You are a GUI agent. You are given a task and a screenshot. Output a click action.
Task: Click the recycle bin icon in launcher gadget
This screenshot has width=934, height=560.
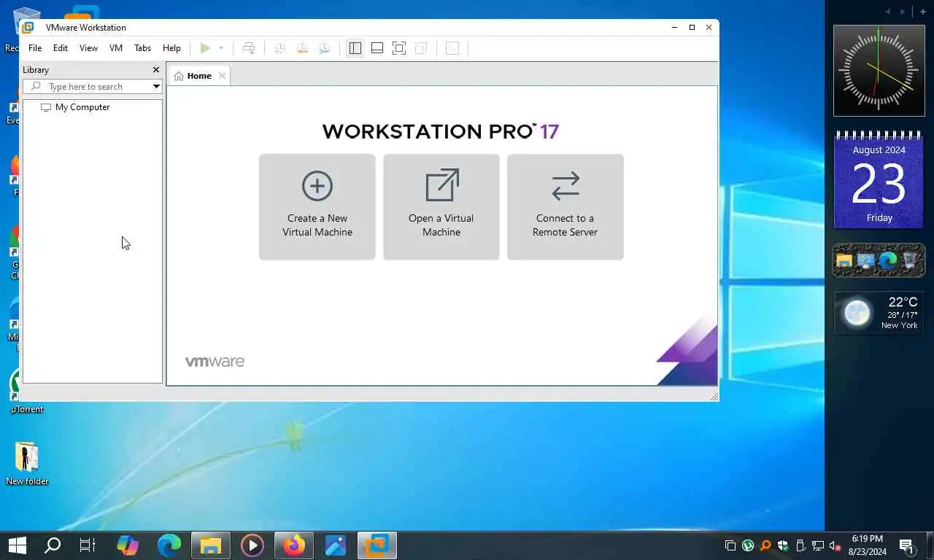tap(909, 260)
